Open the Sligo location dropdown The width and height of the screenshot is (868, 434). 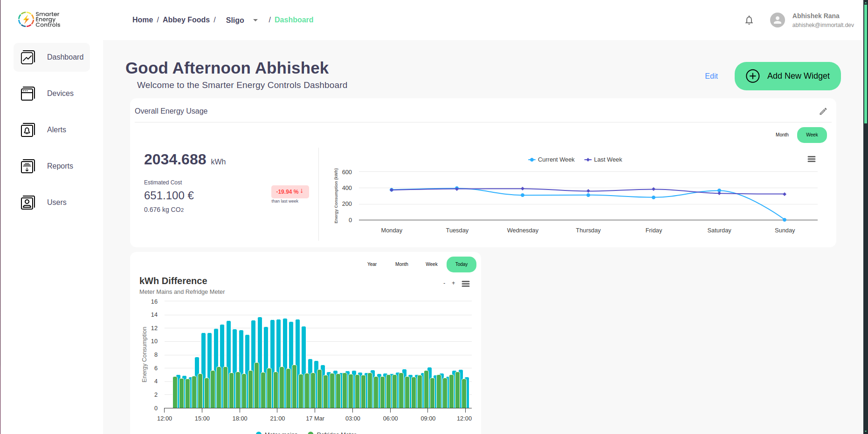255,20
